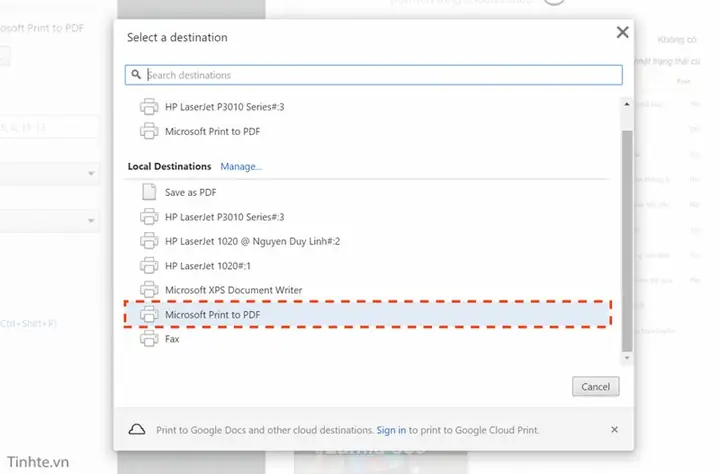720x474 pixels.
Task: Close the Select a destination dialog
Action: (x=623, y=32)
